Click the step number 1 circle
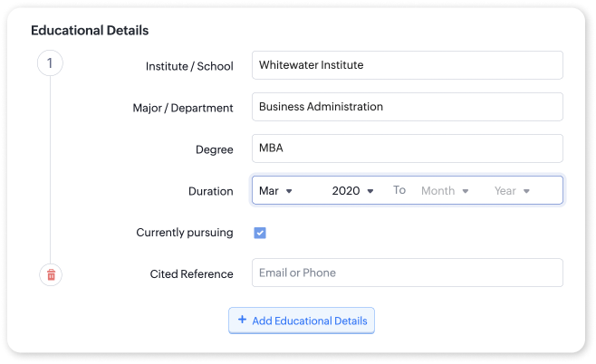Image resolution: width=596 pixels, height=364 pixels. pos(50,63)
